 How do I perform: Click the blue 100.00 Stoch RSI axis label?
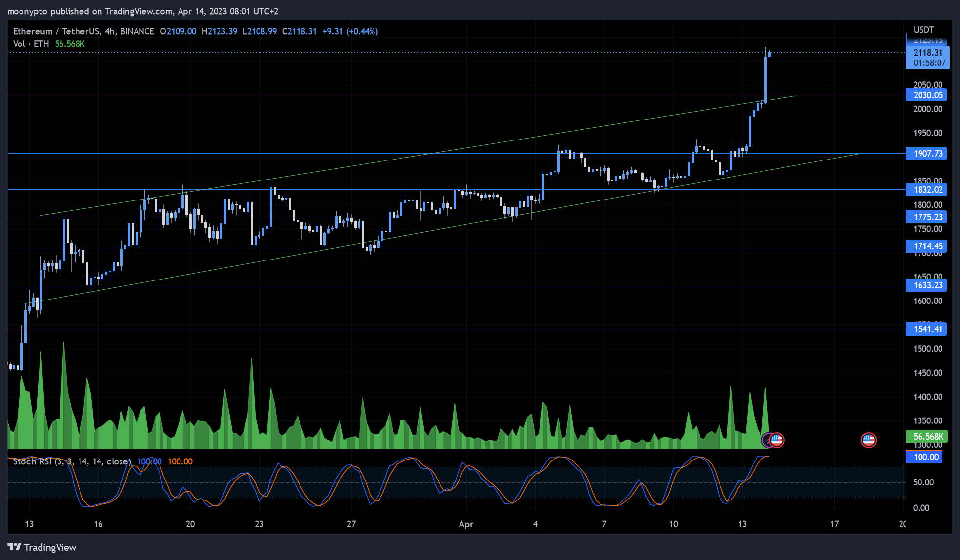coord(924,457)
